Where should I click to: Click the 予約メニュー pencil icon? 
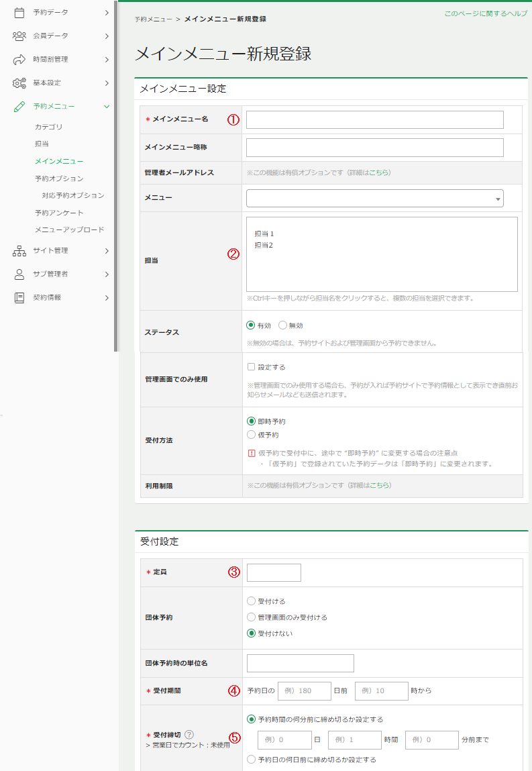pyautogui.click(x=19, y=107)
